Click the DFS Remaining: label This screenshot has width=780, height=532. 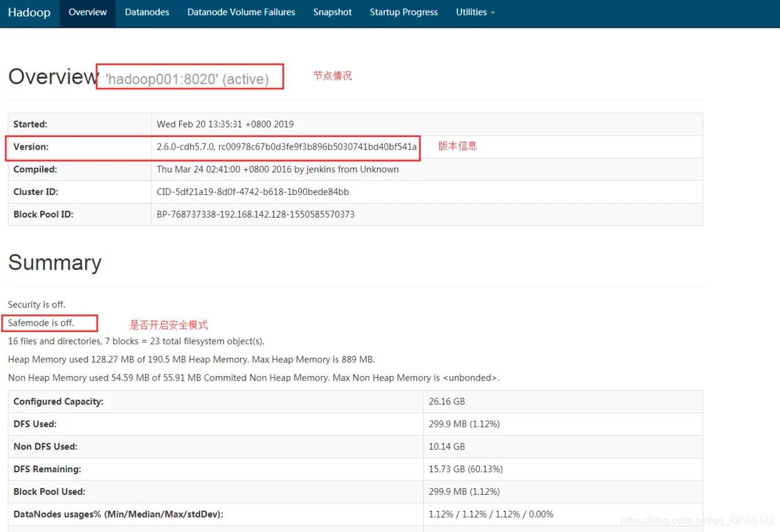click(47, 470)
